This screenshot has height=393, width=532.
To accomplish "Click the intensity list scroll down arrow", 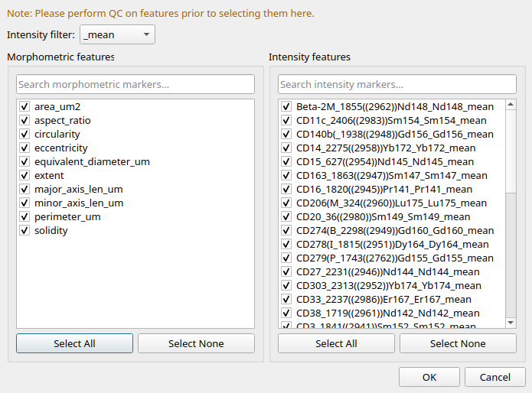I will point(511,323).
